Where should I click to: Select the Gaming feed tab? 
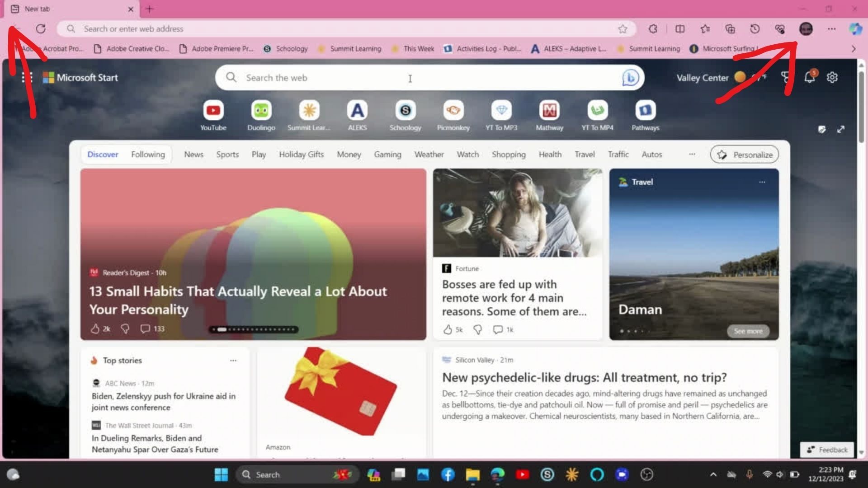click(x=387, y=155)
